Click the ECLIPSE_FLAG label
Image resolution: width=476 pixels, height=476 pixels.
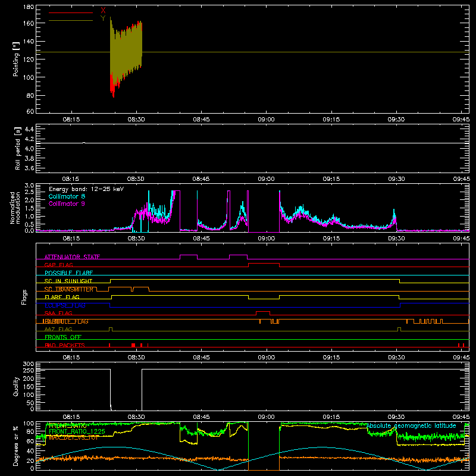pos(65,305)
